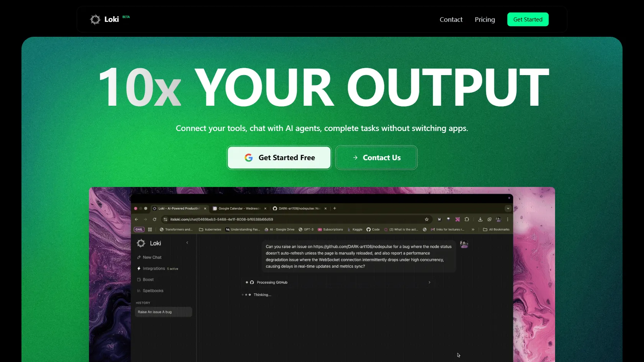Viewport: 644px width, 362px height.
Task: Click the BETA label next to Loki
Action: pos(126,17)
